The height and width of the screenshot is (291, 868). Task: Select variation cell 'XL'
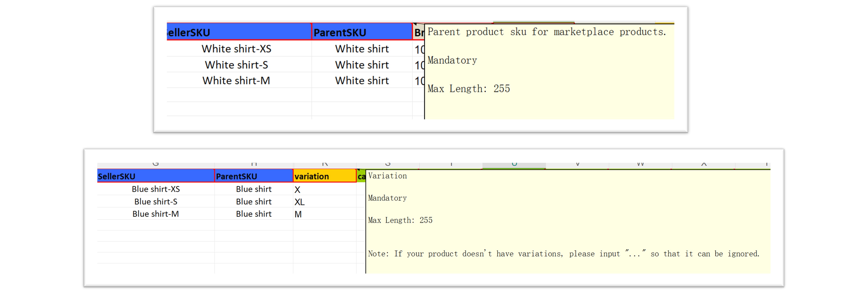point(324,202)
